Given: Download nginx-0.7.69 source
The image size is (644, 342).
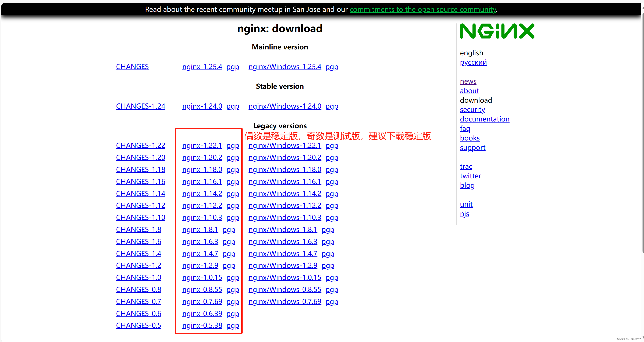Looking at the screenshot, I should pyautogui.click(x=202, y=302).
